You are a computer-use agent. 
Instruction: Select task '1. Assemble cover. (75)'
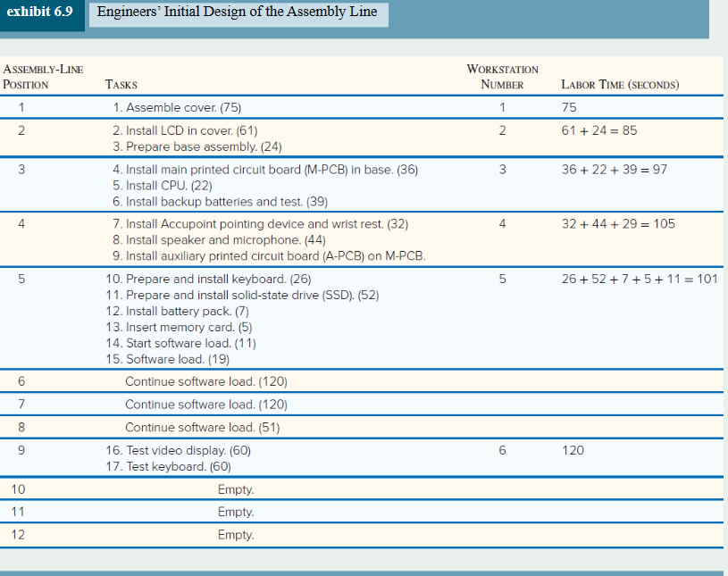coord(177,108)
